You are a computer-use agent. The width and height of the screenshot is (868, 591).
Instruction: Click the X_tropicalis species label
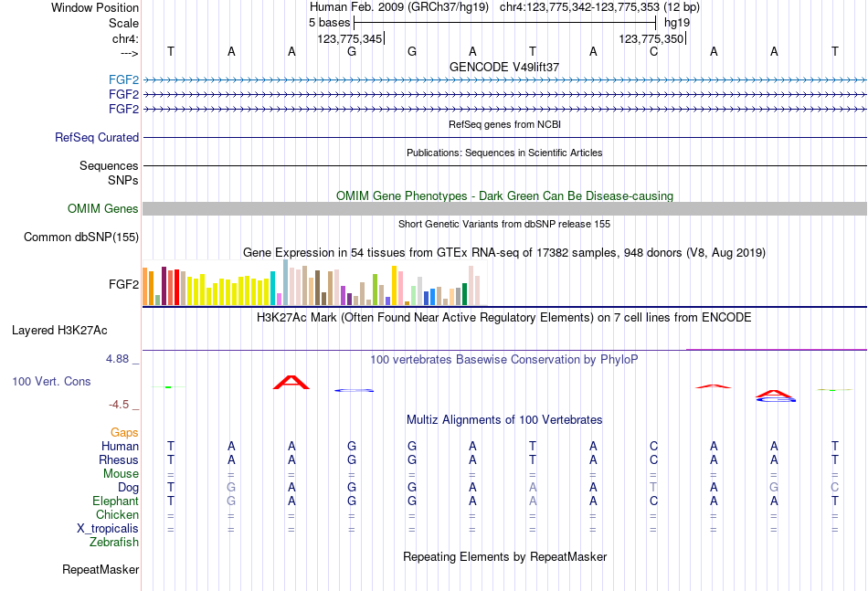click(x=108, y=529)
